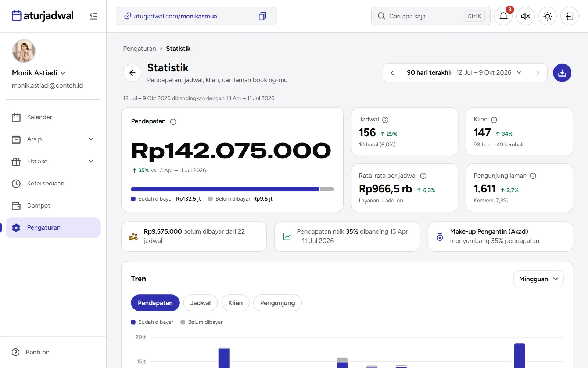Open the Make-up Pengantin (Akad) insight
The height and width of the screenshot is (368, 588).
pyautogui.click(x=500, y=237)
